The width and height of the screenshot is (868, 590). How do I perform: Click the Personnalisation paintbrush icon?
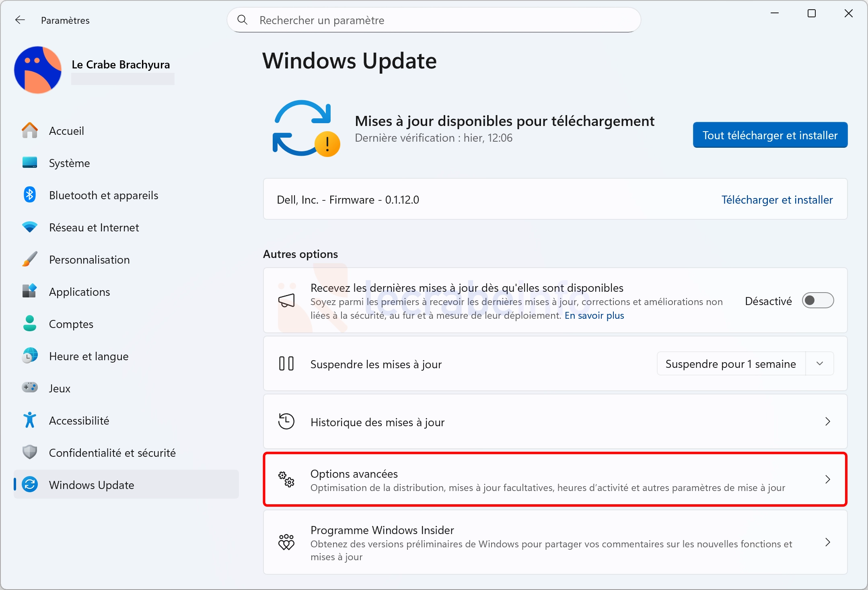29,260
